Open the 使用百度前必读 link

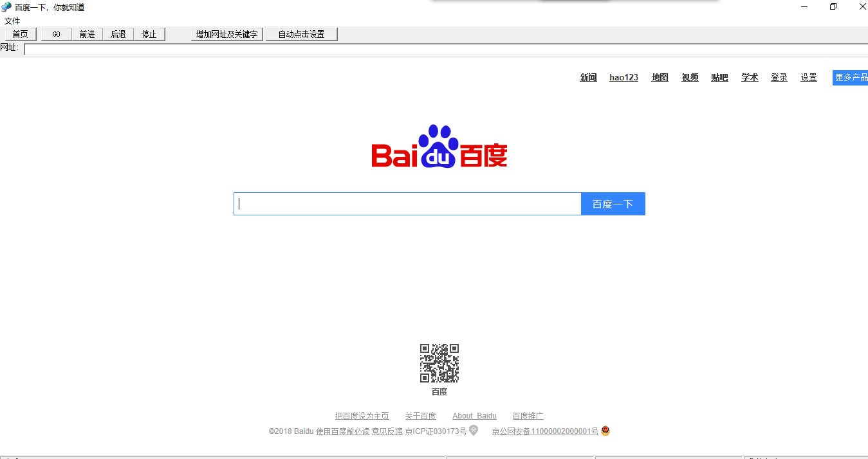tap(343, 431)
